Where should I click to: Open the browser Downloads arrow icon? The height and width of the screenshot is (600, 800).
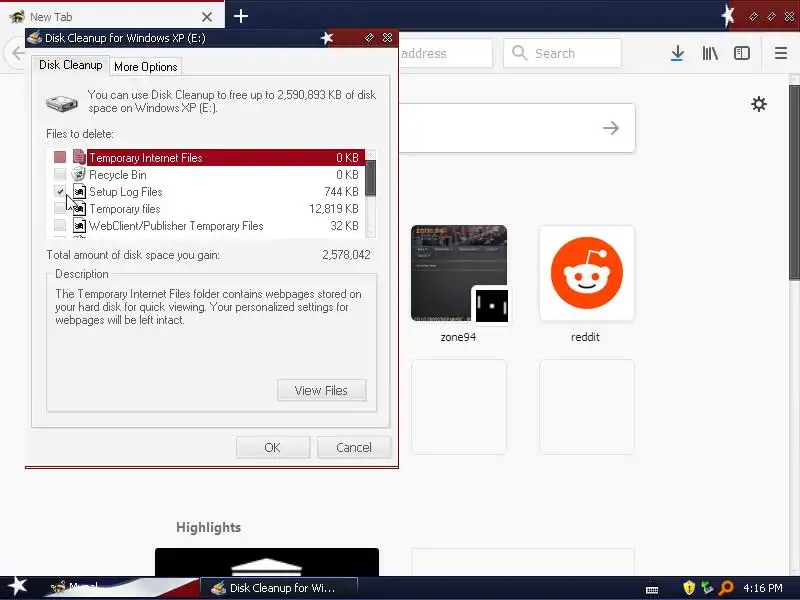[678, 53]
